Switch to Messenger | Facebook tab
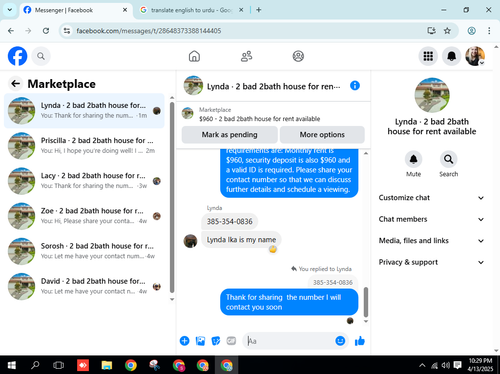The image size is (500, 374). pos(75,10)
